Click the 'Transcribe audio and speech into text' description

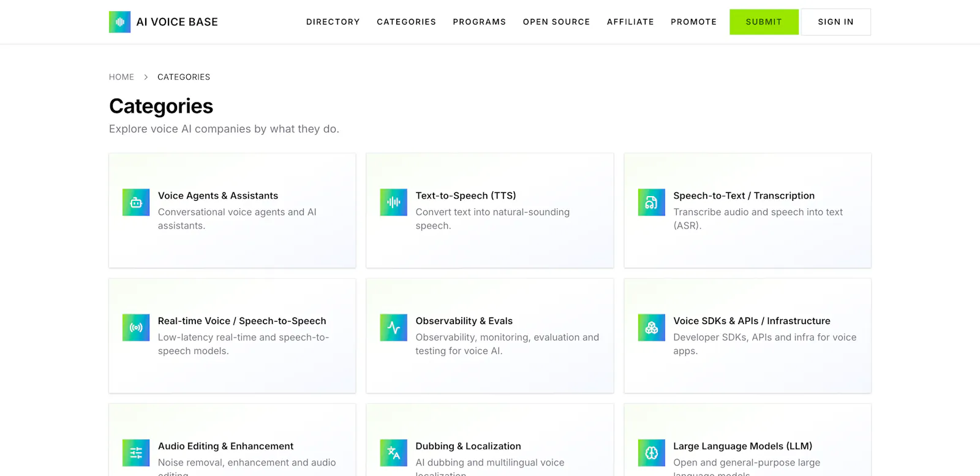click(x=758, y=219)
